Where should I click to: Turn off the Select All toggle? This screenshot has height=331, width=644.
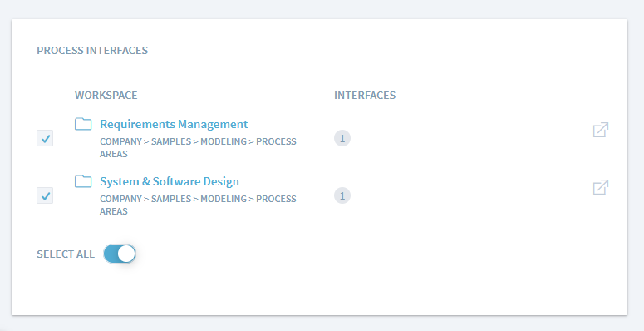tap(120, 254)
